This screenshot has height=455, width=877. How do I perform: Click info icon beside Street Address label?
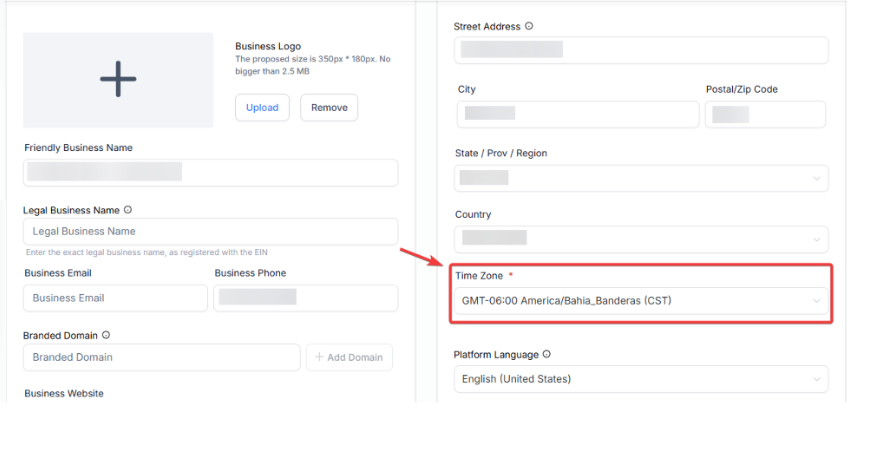pos(529,26)
